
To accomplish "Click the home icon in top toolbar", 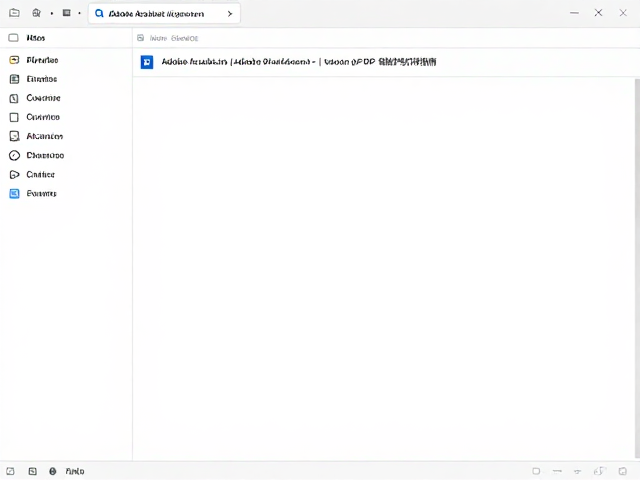I will 36,13.
